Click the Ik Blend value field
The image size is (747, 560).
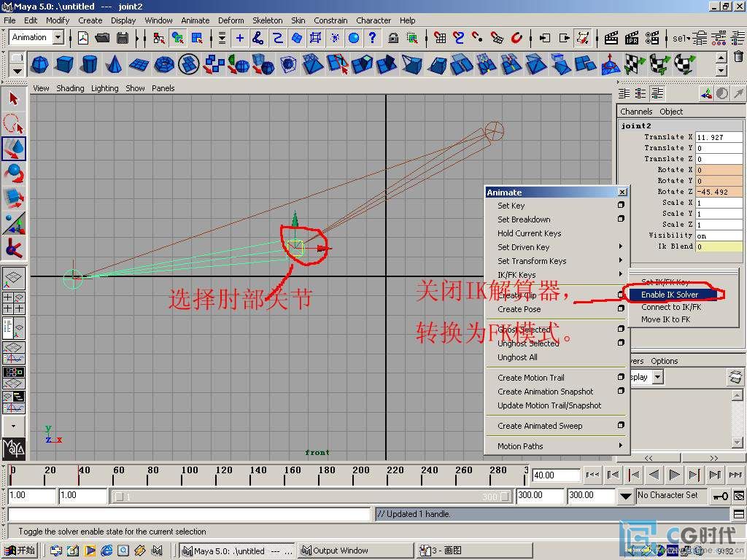pyautogui.click(x=719, y=246)
